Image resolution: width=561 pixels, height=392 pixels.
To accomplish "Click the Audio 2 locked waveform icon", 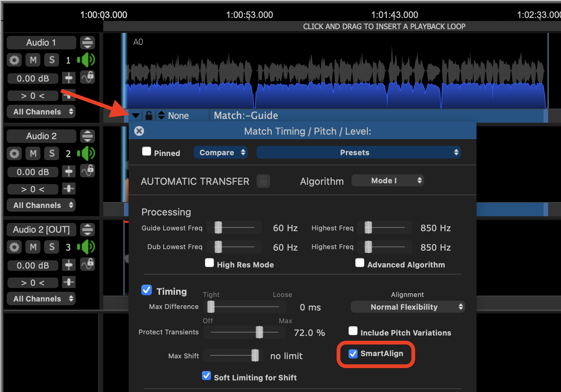I will coord(88,171).
